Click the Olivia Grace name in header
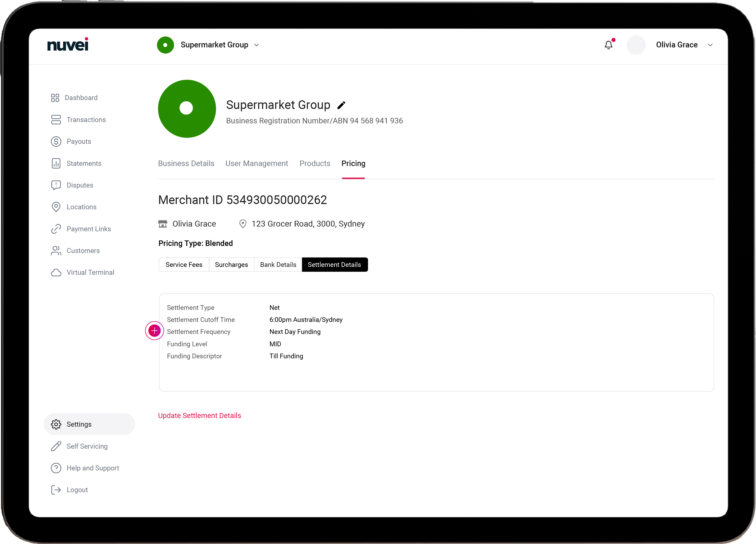 [677, 45]
